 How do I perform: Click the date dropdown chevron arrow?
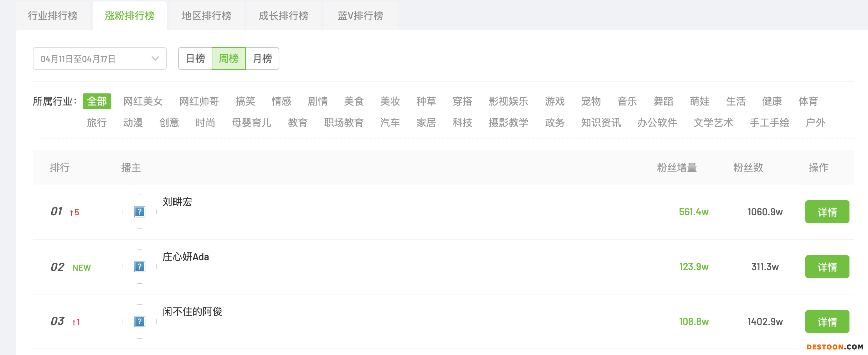pos(155,59)
